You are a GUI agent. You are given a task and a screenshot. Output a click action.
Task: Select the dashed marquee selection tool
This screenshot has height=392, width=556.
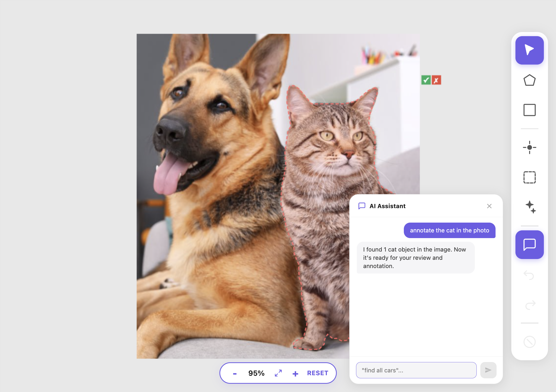(529, 177)
